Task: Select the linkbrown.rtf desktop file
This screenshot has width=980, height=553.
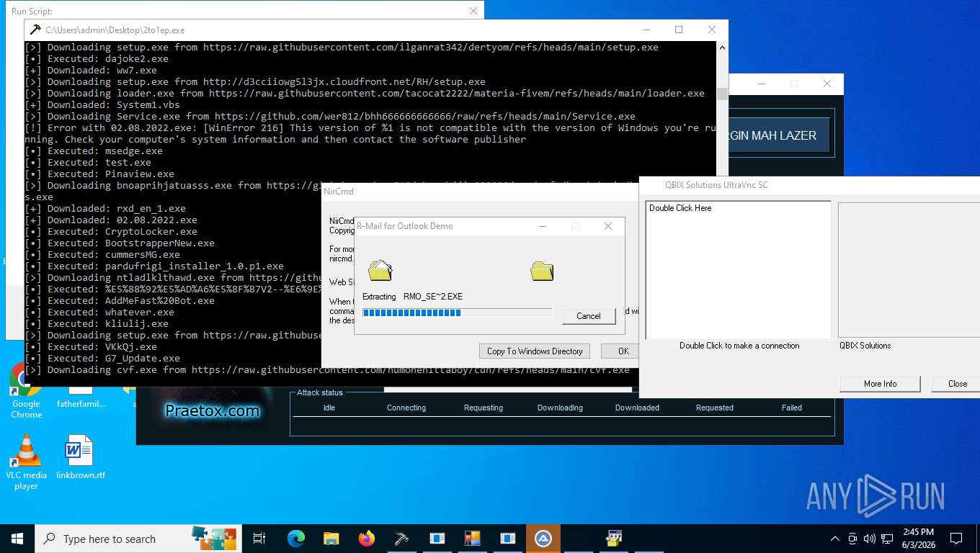Action: (81, 457)
